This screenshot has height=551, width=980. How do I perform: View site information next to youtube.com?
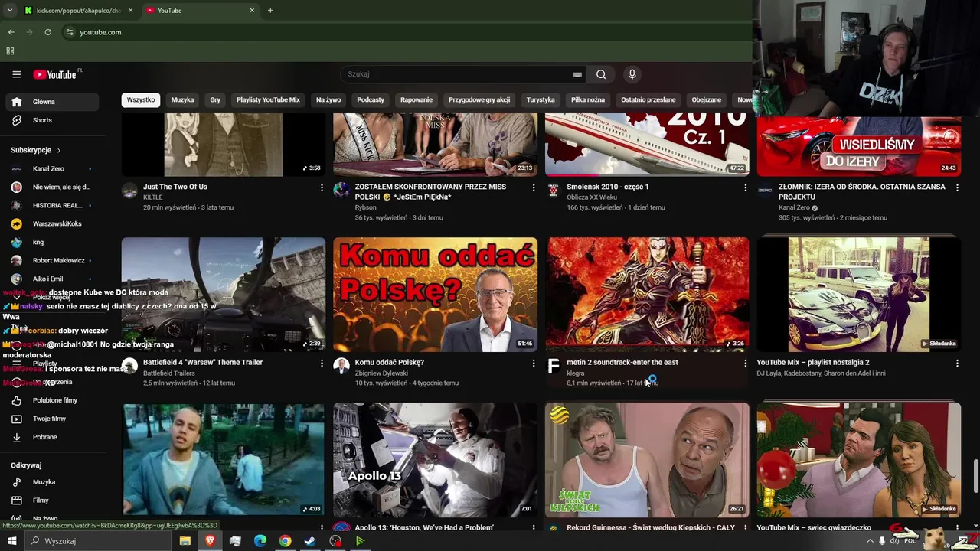click(70, 32)
